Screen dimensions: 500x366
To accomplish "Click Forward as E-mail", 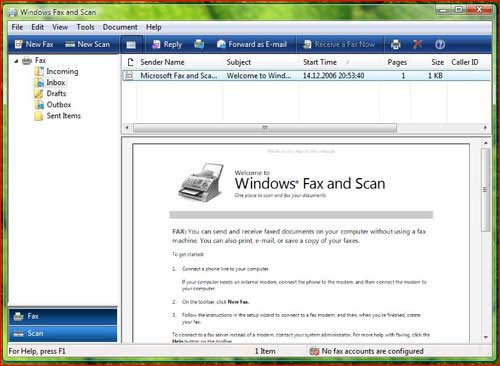I will 252,44.
